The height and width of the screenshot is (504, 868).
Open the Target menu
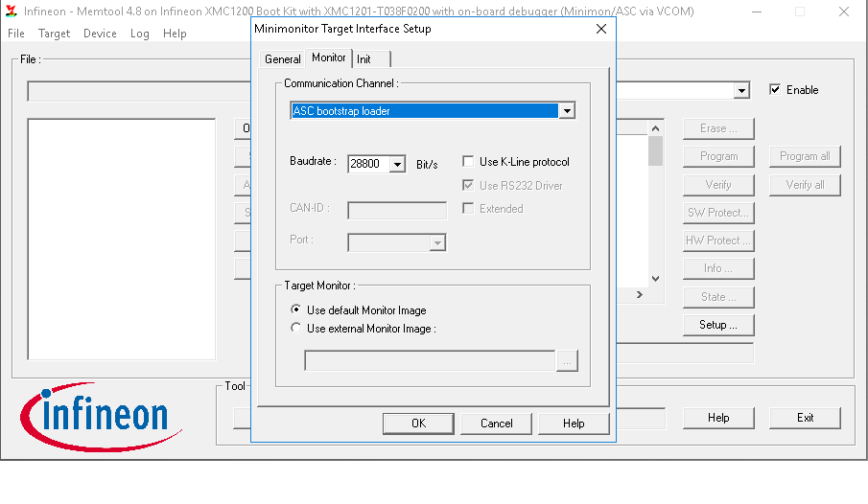(x=55, y=34)
